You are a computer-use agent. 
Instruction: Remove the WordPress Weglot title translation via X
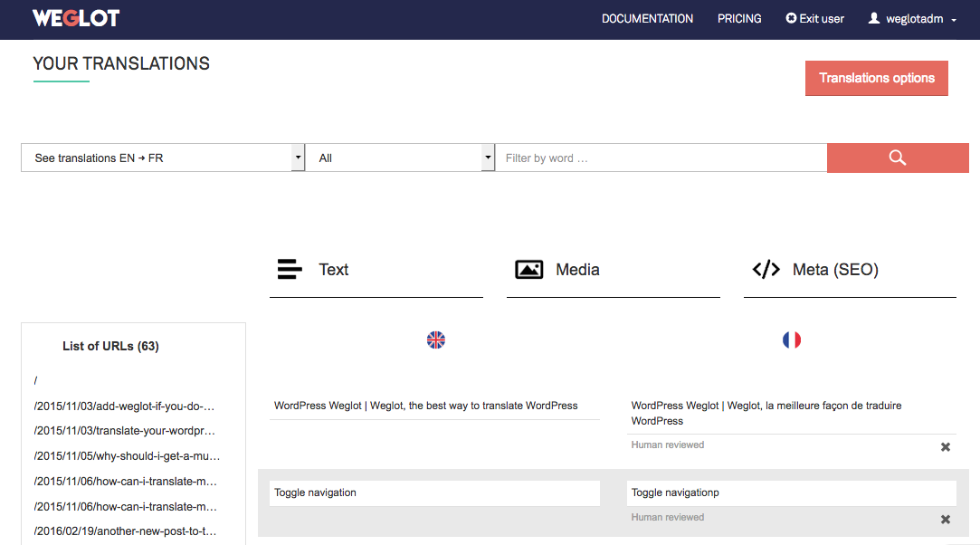[945, 446]
